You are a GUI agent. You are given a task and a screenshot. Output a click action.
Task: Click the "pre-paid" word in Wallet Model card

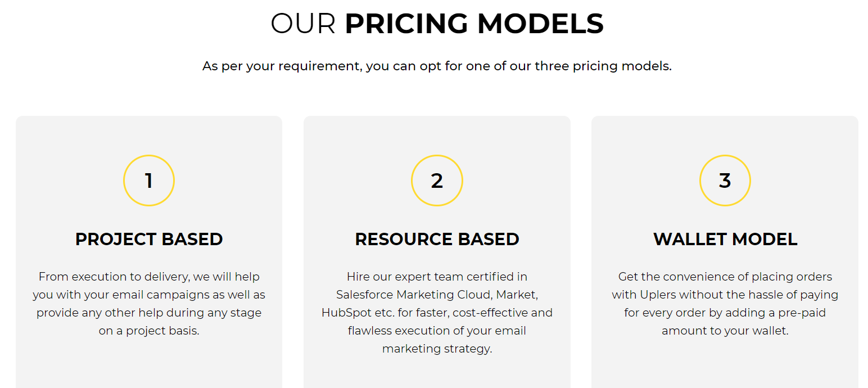point(805,313)
